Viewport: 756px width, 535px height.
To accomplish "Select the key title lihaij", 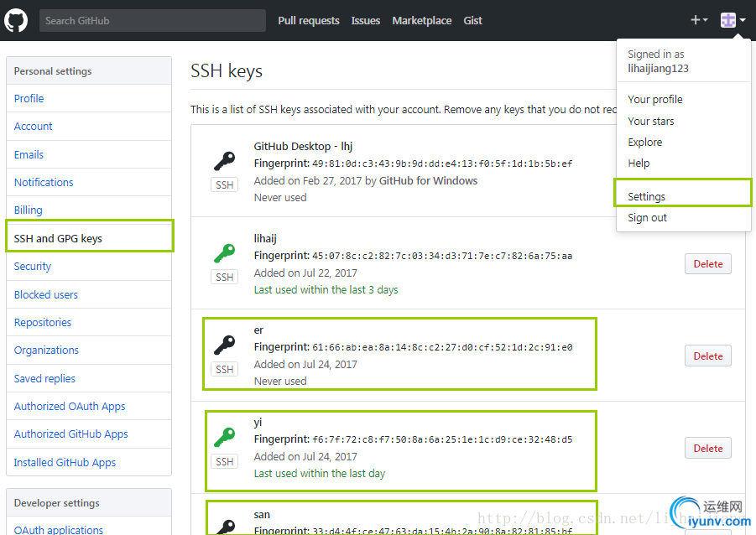I will 265,239.
